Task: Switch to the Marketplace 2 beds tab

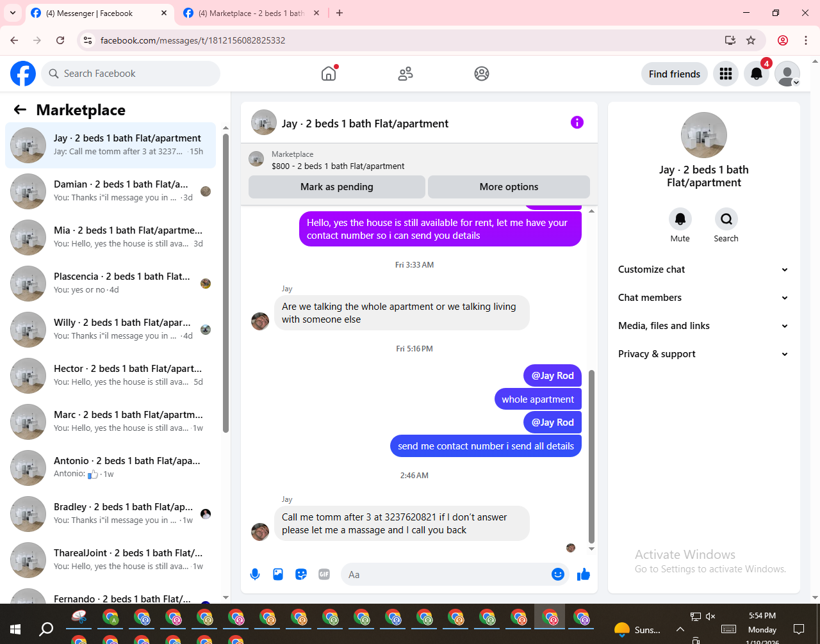Action: tap(251, 13)
